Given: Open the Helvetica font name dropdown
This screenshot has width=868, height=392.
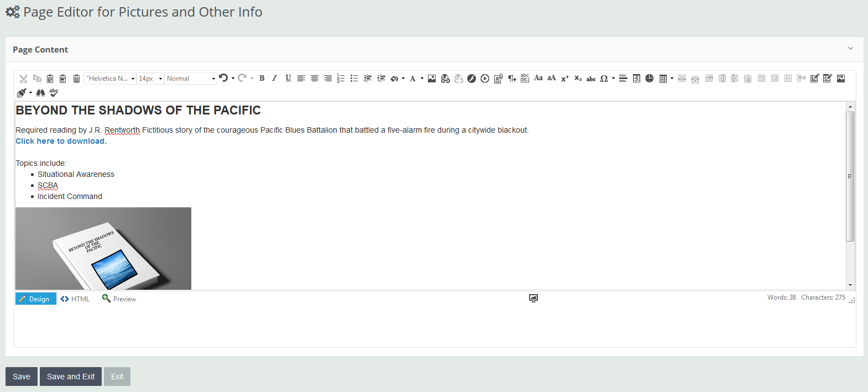Looking at the screenshot, I should pyautogui.click(x=111, y=79).
